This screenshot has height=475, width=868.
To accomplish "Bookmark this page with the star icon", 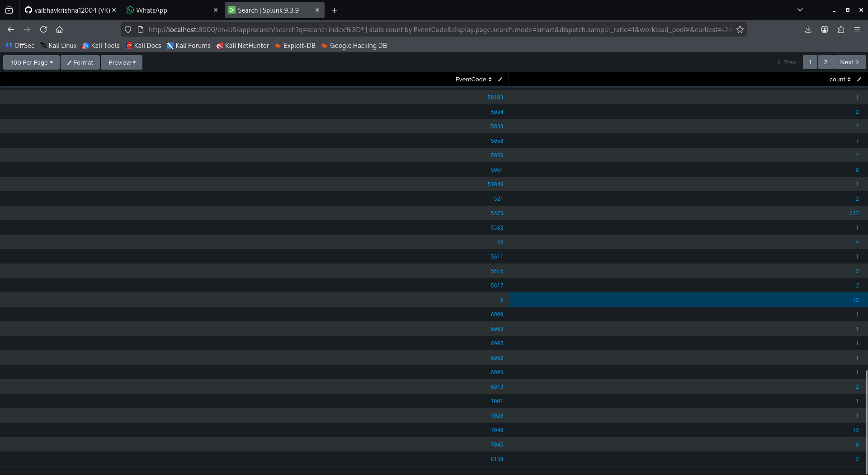I will [x=740, y=29].
